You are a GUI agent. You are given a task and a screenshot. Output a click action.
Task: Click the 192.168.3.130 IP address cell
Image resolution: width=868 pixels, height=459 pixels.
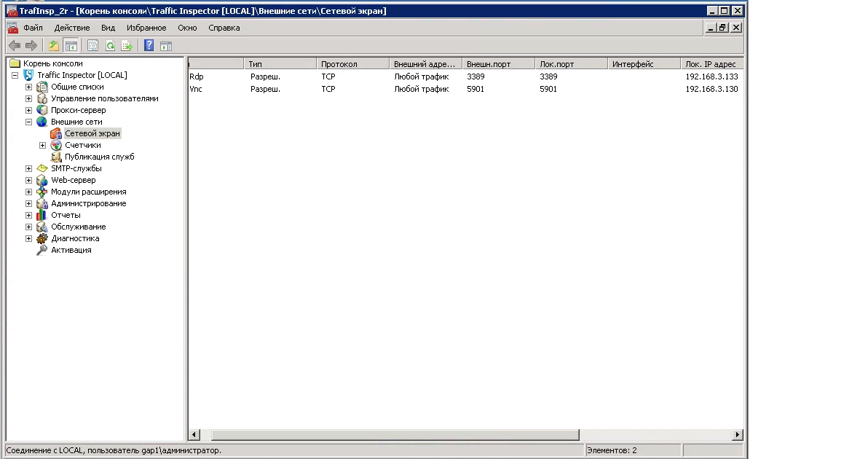pyautogui.click(x=711, y=89)
